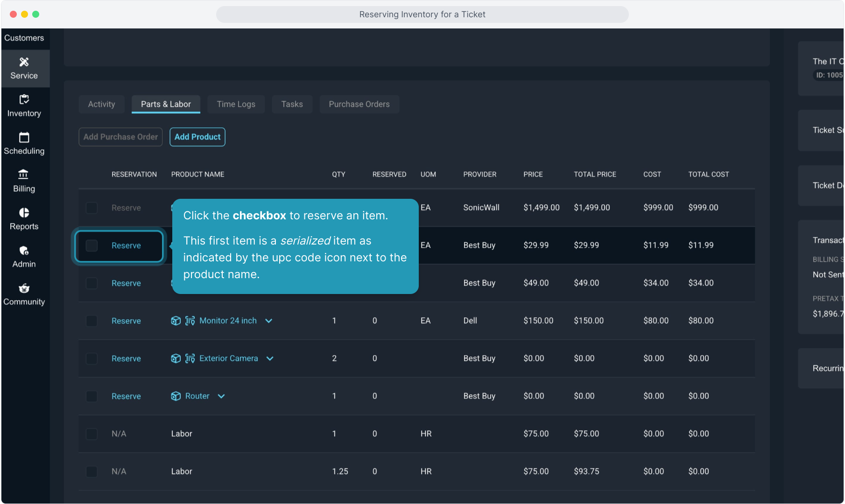This screenshot has height=504, width=845.
Task: Open the Community sidebar icon
Action: coord(24,288)
